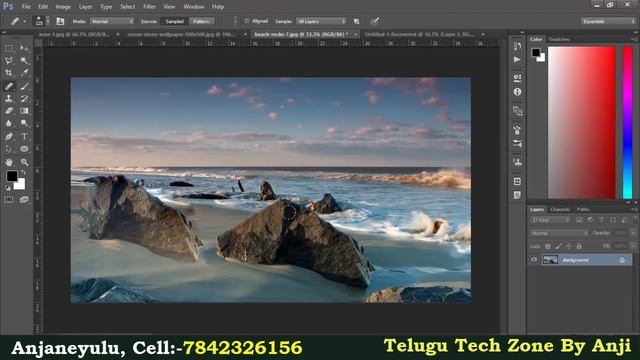Screen dimensions: 640x360
Task: Choose Pattern as healing source
Action: 201,21
